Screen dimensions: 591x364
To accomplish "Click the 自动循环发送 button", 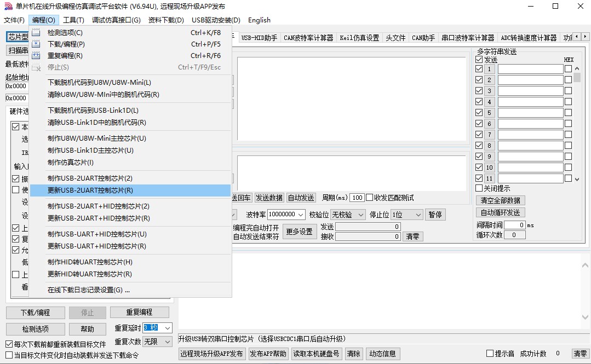I will 501,212.
